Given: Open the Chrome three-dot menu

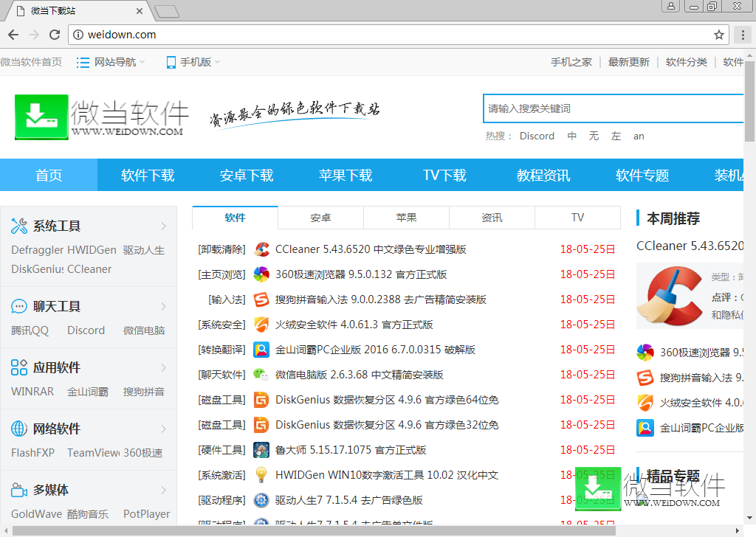Looking at the screenshot, I should (x=743, y=35).
